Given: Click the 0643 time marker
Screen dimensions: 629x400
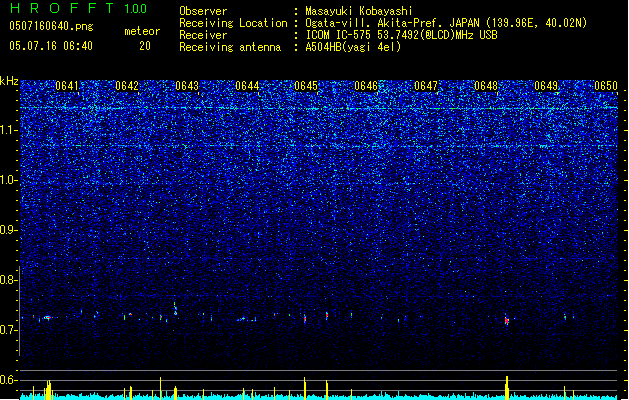Looking at the screenshot, I should (187, 86).
